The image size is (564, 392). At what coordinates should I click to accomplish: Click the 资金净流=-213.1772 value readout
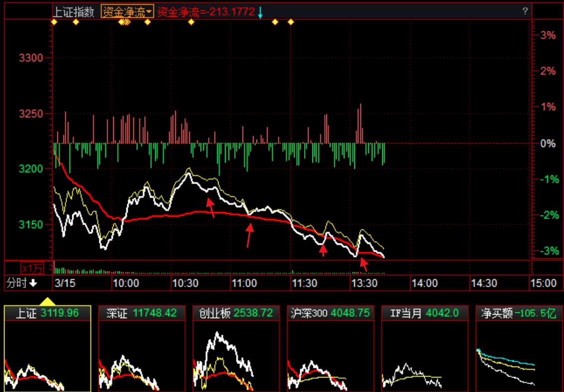(206, 12)
